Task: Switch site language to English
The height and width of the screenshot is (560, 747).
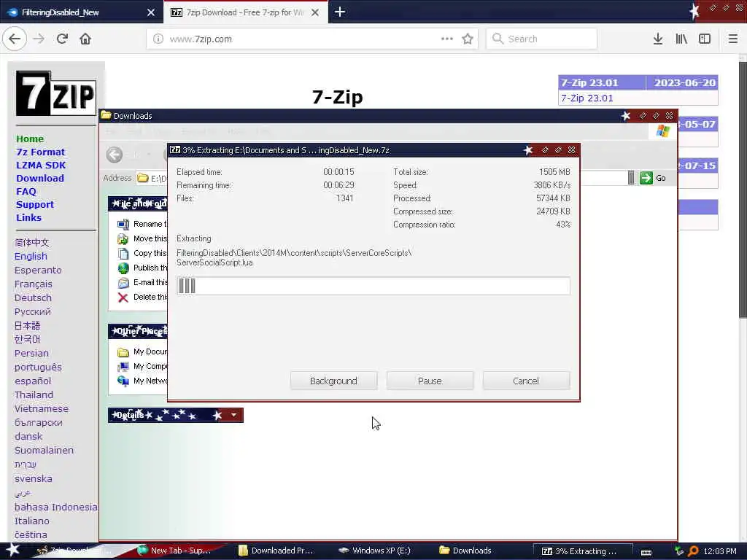Action: (31, 256)
